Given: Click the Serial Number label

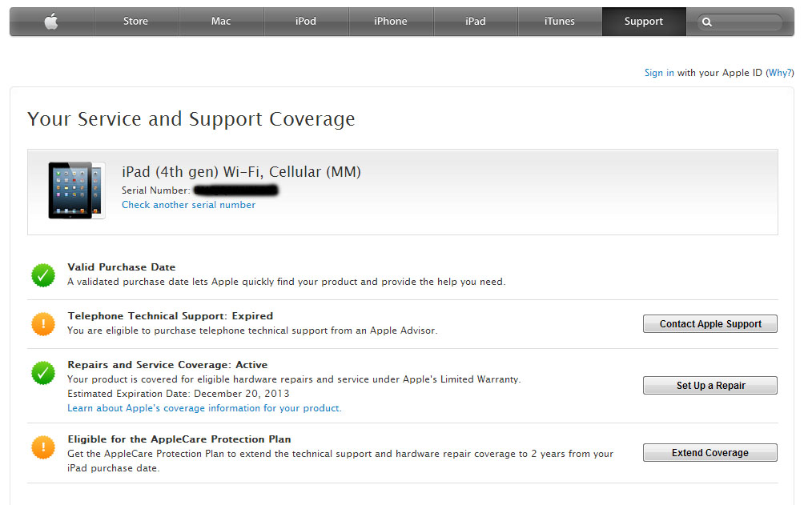Looking at the screenshot, I should pyautogui.click(x=156, y=190).
